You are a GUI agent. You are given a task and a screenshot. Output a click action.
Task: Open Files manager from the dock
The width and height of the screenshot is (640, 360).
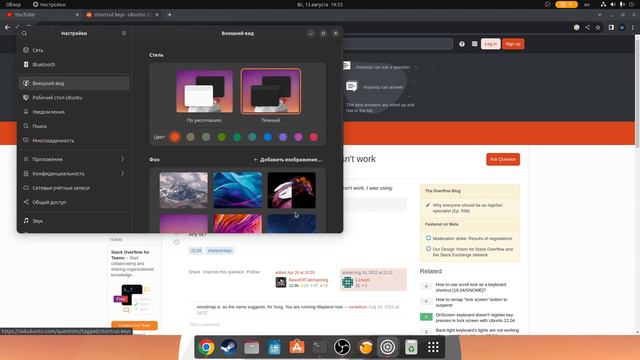point(251,347)
